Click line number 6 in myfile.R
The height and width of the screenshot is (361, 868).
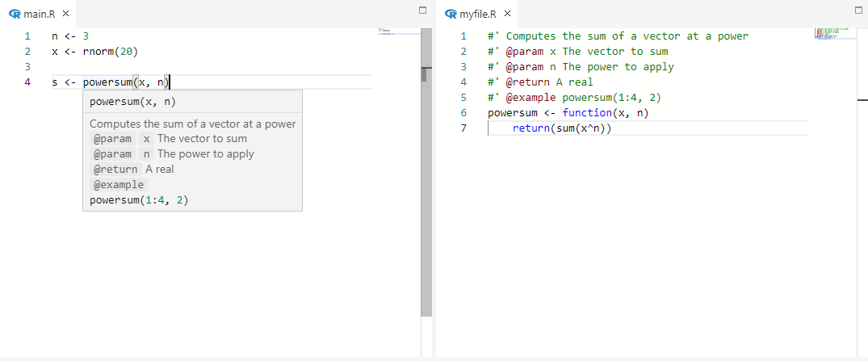(x=463, y=113)
